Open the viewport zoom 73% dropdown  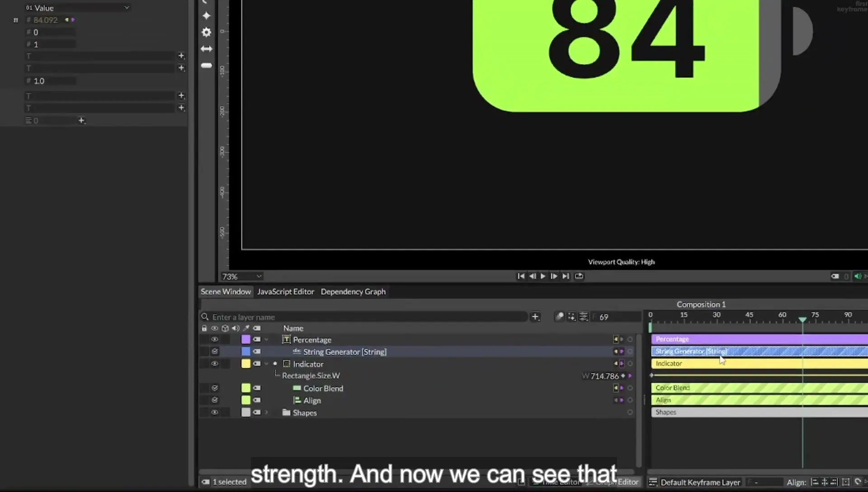241,276
